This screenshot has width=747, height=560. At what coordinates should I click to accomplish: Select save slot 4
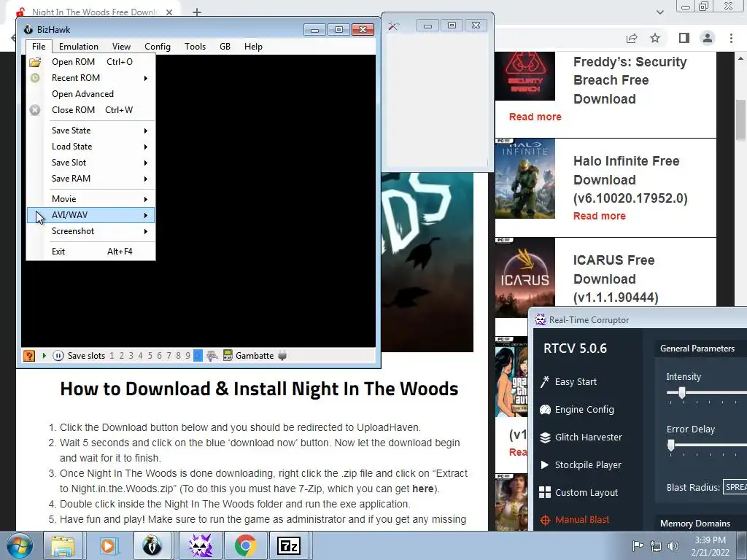coord(141,356)
